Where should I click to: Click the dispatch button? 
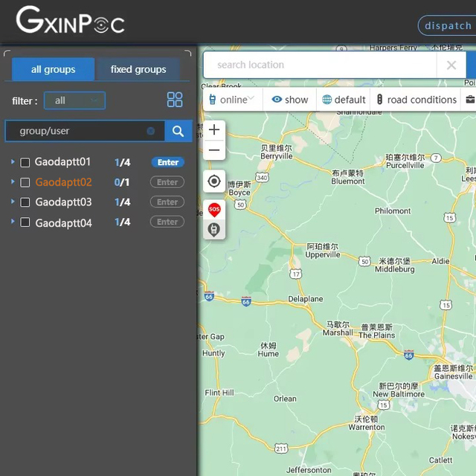coord(447,25)
